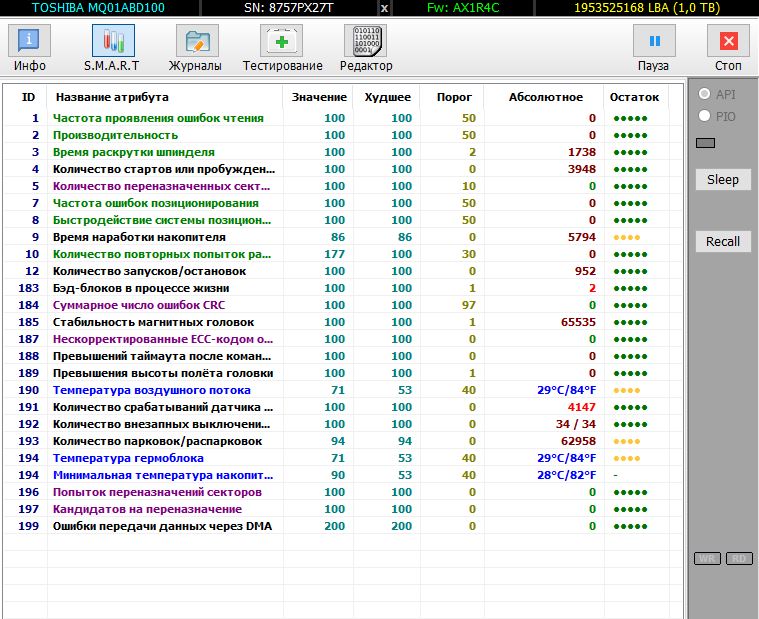Select row Попыток переназначений секторов

341,492
